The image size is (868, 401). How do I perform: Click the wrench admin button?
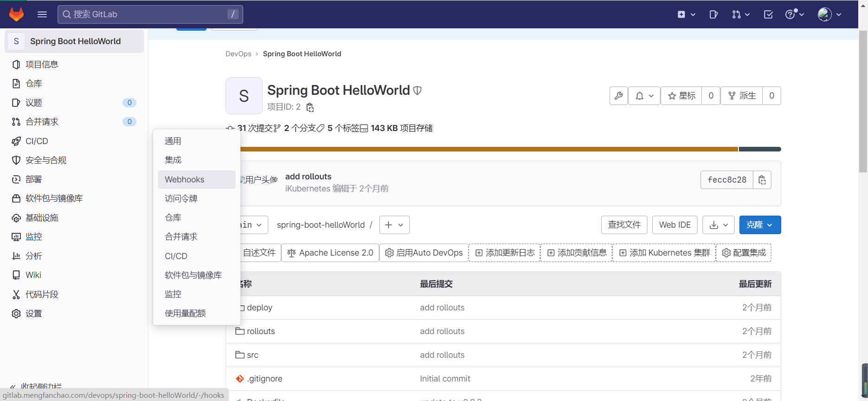(619, 96)
